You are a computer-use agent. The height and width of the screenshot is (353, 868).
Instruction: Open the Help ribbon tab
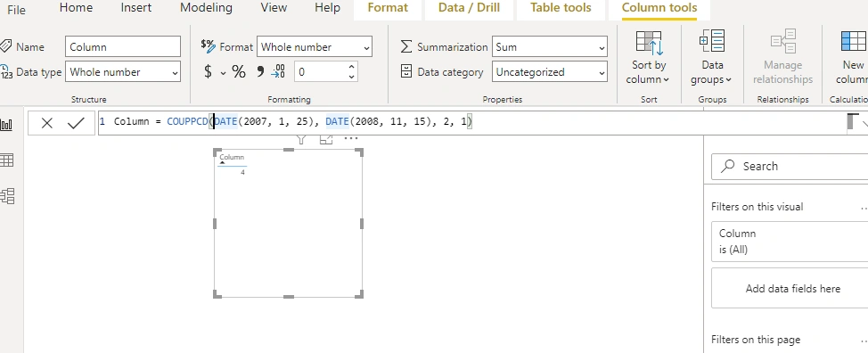pyautogui.click(x=327, y=8)
